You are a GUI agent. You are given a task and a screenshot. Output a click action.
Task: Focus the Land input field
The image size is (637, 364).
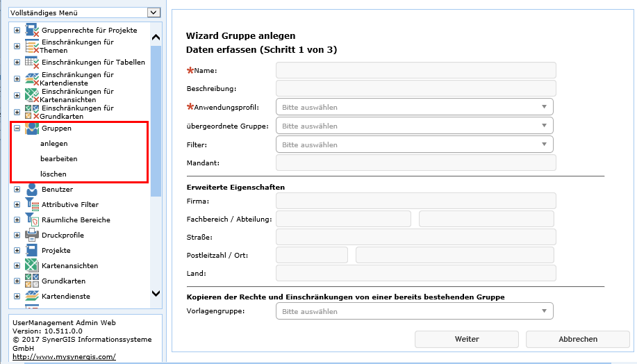point(416,273)
